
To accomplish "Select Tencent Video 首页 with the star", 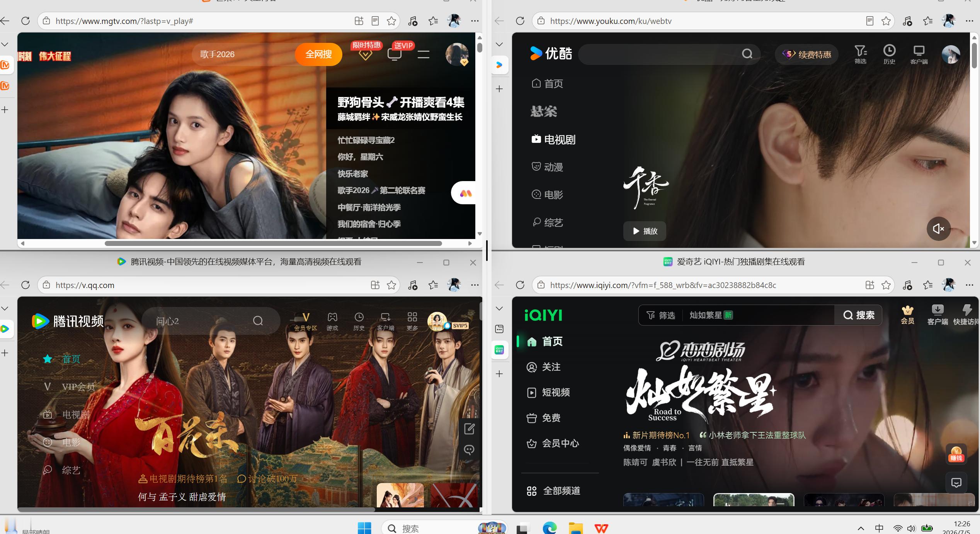I will tap(62, 359).
